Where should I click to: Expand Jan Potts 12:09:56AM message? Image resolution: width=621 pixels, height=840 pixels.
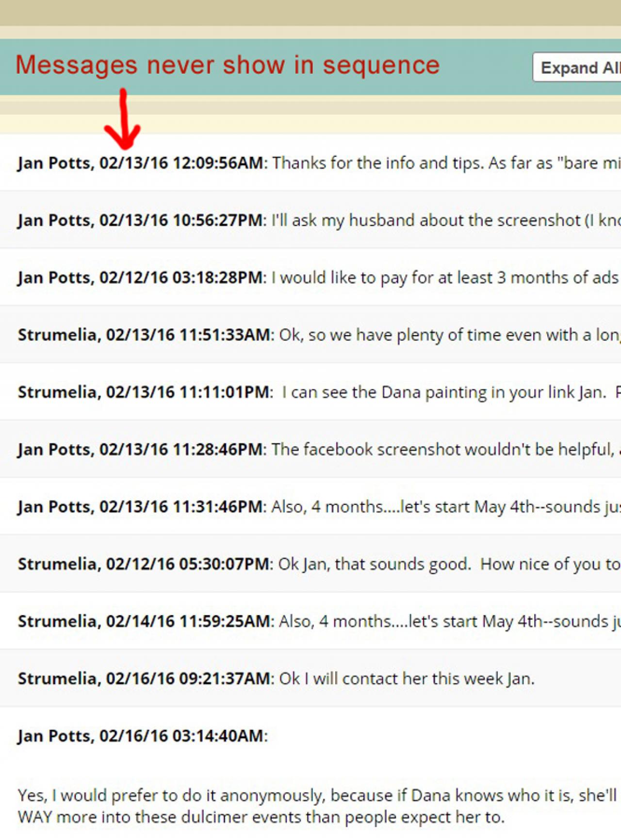click(142, 163)
